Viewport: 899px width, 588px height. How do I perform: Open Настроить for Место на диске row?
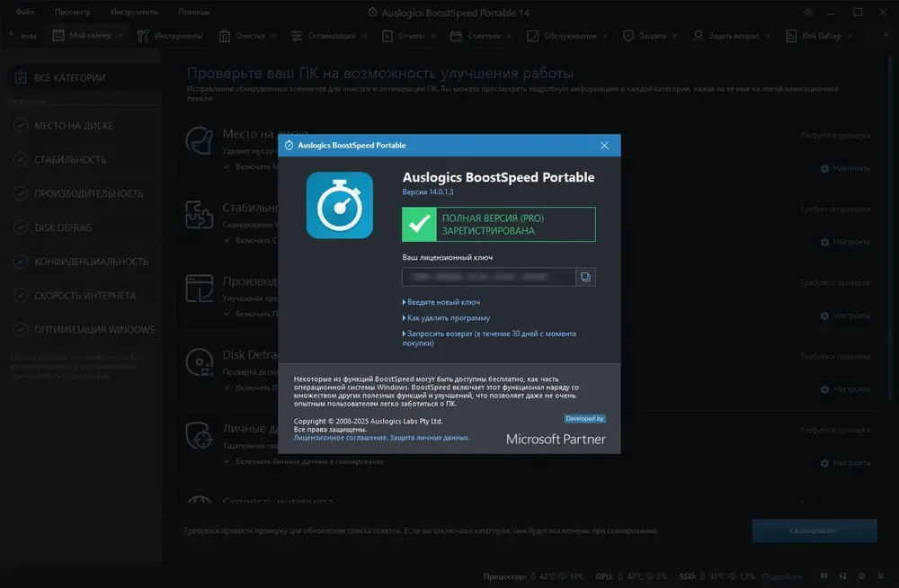845,168
